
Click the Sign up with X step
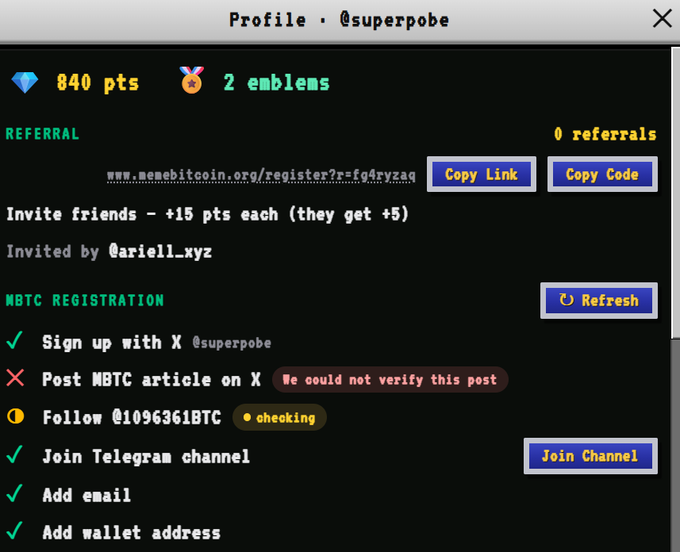tap(111, 343)
